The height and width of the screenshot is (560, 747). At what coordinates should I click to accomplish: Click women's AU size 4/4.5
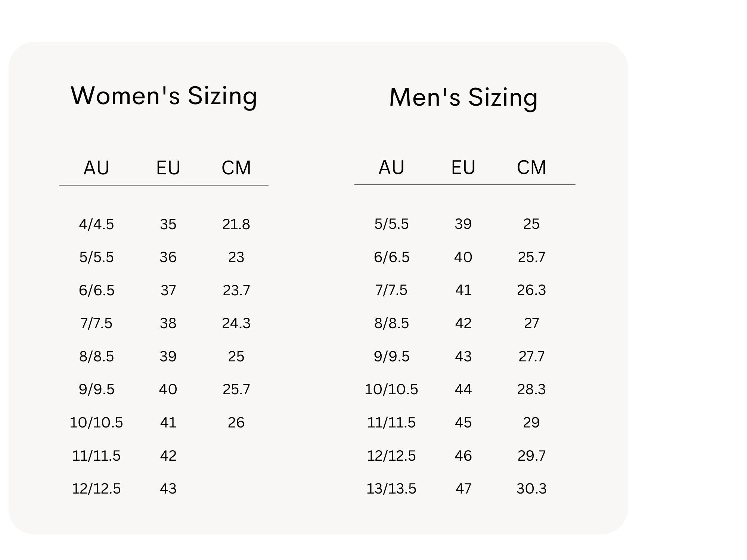click(x=96, y=224)
